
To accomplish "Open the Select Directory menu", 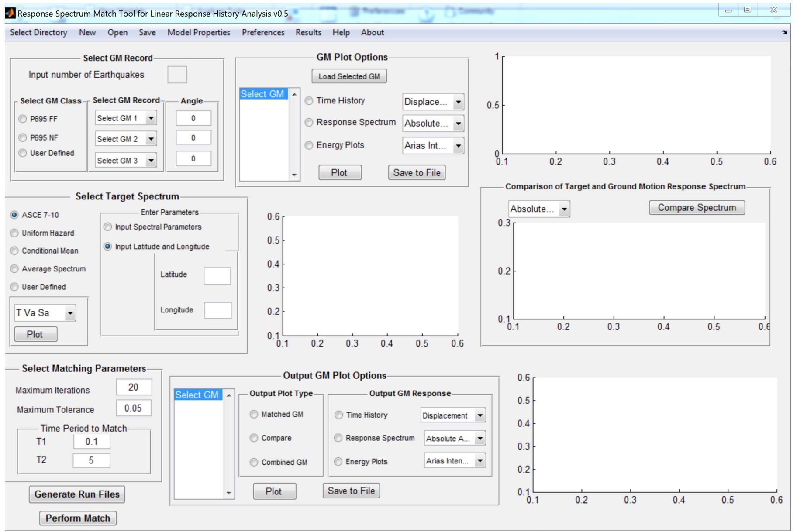I will (38, 32).
